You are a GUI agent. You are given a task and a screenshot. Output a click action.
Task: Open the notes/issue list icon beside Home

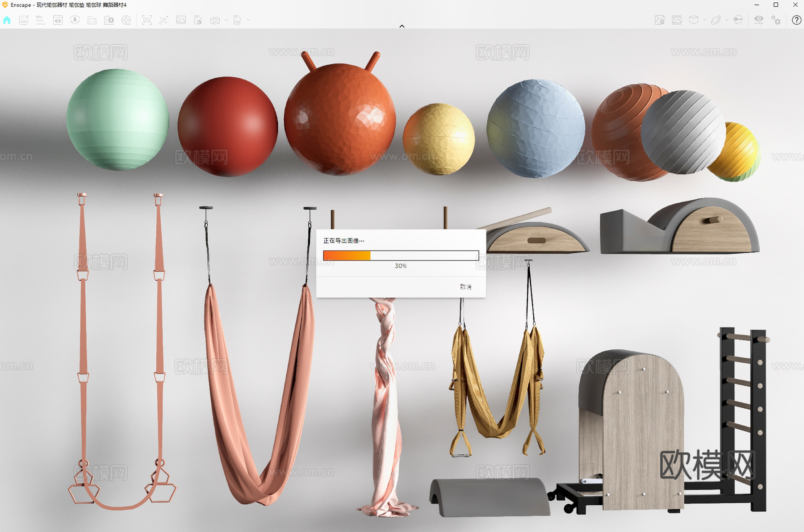[x=24, y=20]
